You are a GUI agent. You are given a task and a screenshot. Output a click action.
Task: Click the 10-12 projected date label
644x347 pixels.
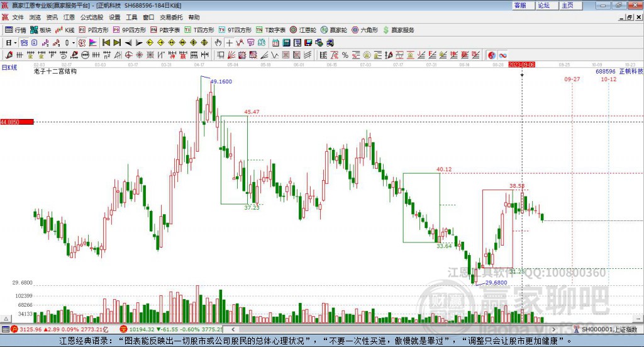609,79
